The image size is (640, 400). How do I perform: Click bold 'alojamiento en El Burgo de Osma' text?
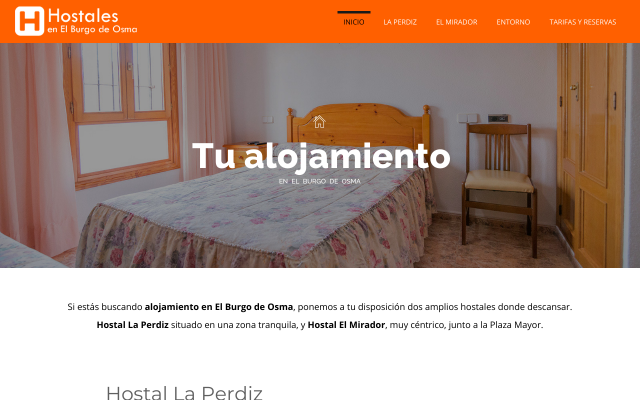point(218,307)
